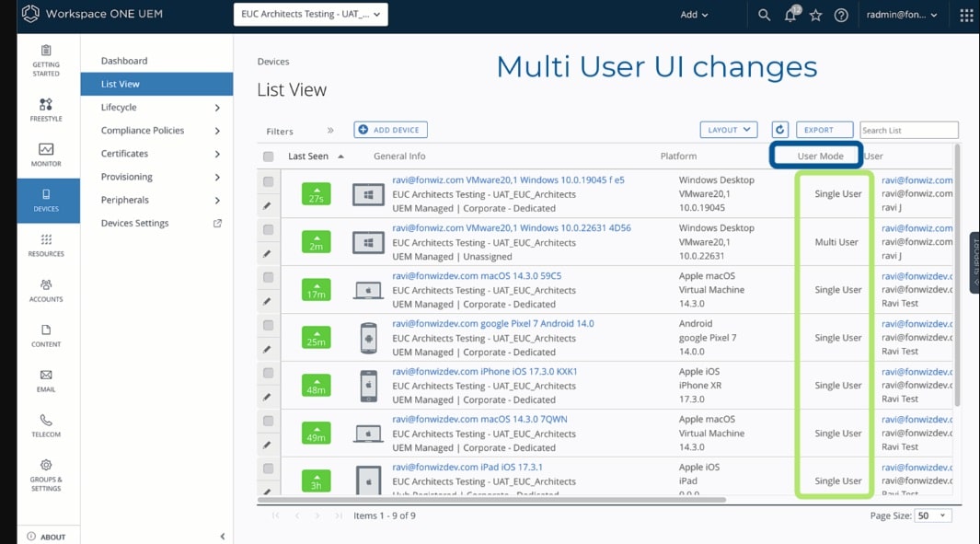This screenshot has height=544, width=980.
Task: Open the Page Size dropdown
Action: click(x=933, y=515)
